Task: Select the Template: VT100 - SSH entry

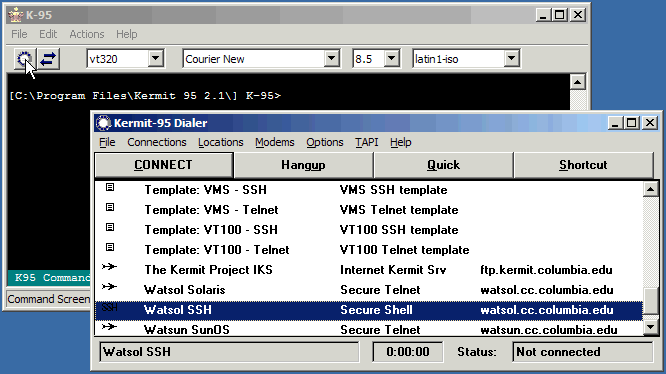Action: coord(369,230)
